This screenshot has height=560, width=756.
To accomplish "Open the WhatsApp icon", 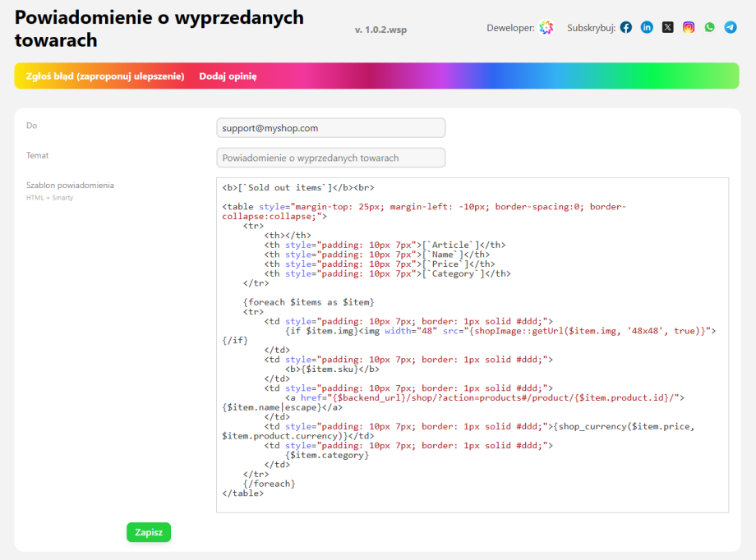I will pos(710,27).
